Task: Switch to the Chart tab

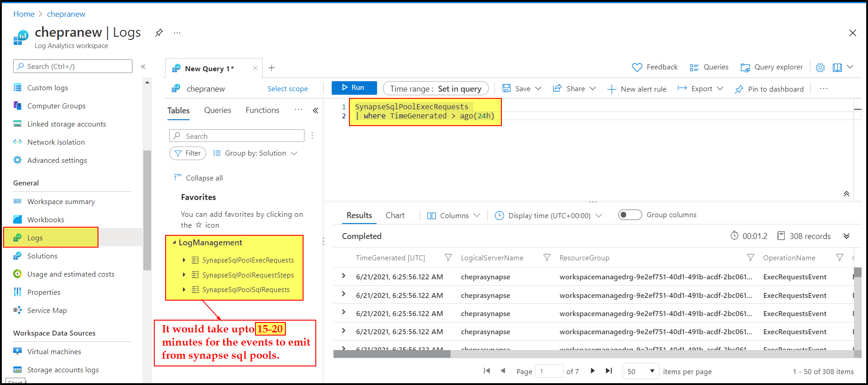Action: (x=395, y=215)
